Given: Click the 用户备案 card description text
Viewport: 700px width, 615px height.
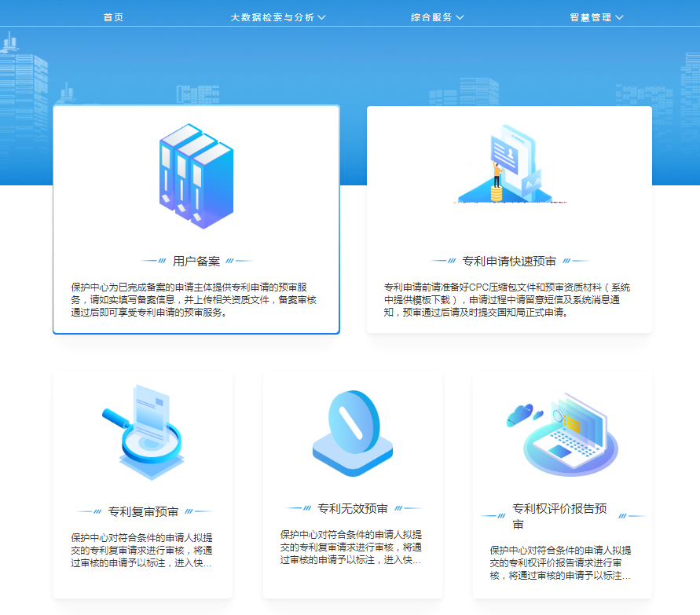Looking at the screenshot, I should [195, 299].
